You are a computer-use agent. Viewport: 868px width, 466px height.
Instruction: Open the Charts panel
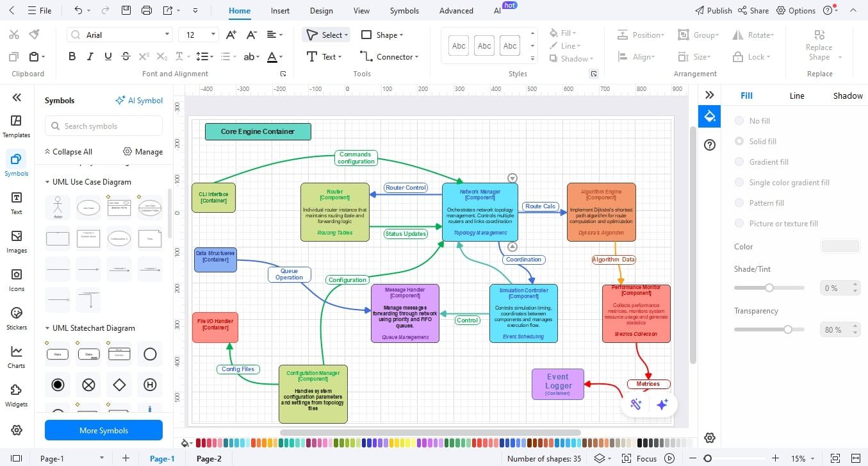point(16,356)
